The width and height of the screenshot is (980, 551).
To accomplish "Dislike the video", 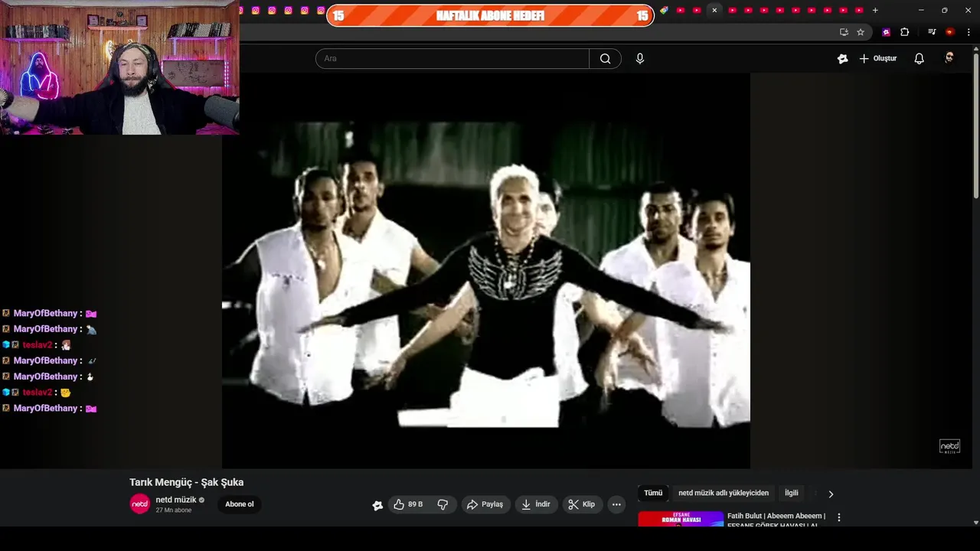I will [x=443, y=504].
